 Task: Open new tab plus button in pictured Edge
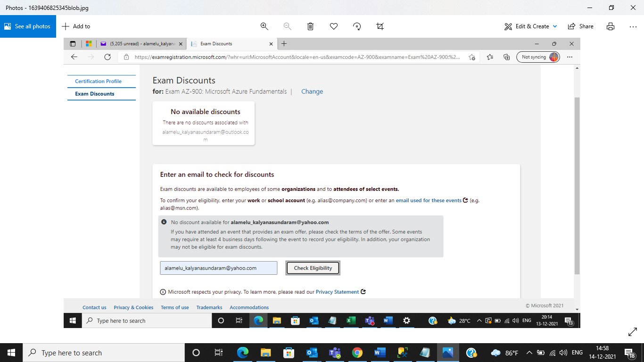(284, 44)
